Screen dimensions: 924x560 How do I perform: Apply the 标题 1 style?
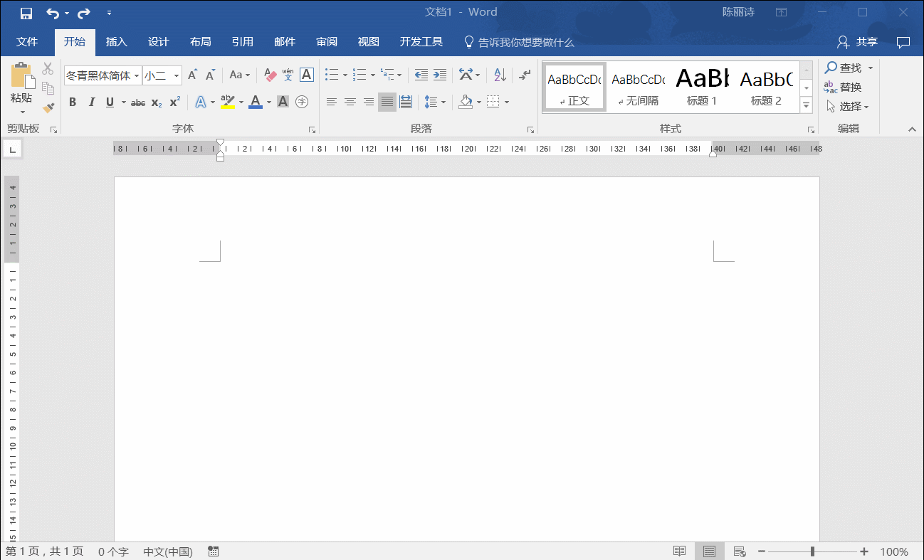click(x=702, y=87)
